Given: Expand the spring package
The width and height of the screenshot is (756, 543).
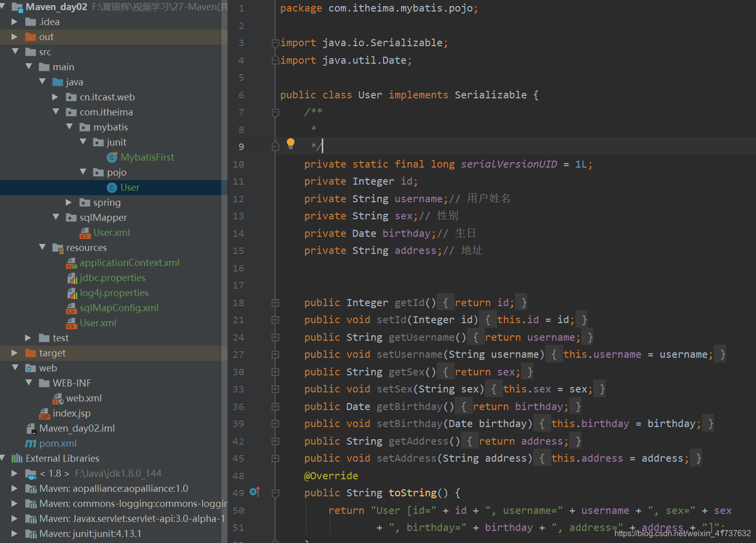Looking at the screenshot, I should (69, 202).
